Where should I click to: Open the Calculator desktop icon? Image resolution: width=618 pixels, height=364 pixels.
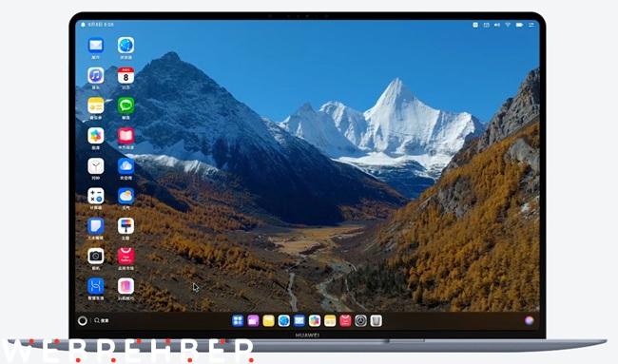pyautogui.click(x=96, y=196)
